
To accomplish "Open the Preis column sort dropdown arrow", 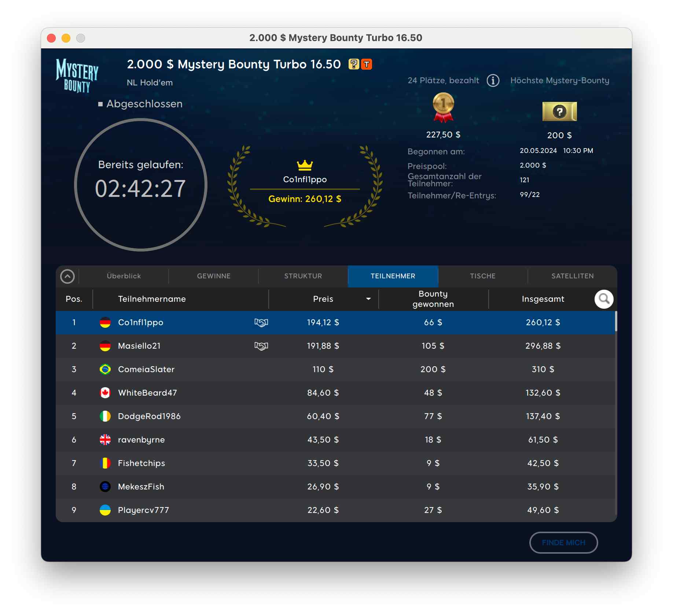I will click(x=368, y=299).
